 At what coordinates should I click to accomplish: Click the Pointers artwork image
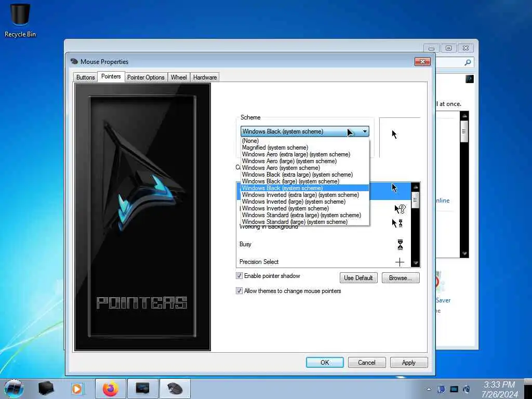click(x=142, y=217)
